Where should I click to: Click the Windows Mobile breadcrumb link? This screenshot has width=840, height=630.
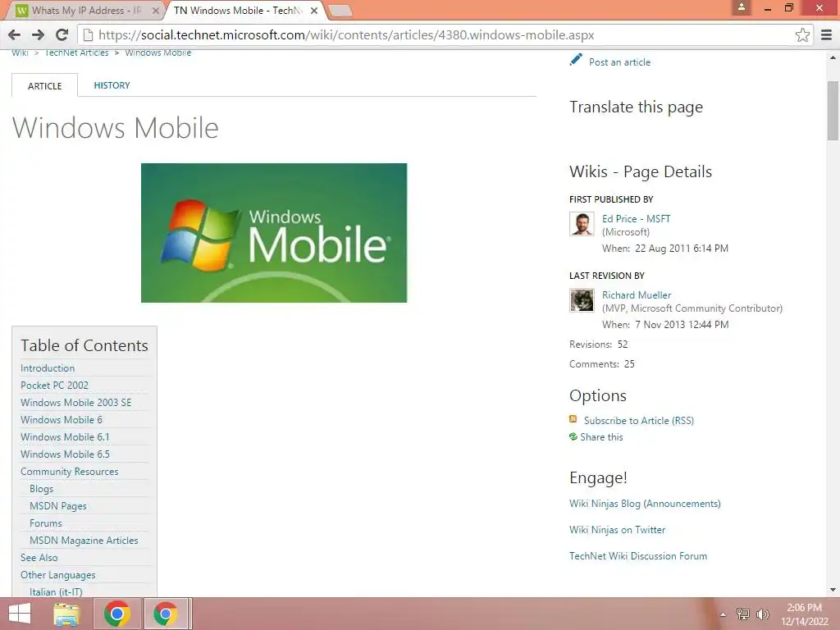click(x=158, y=52)
